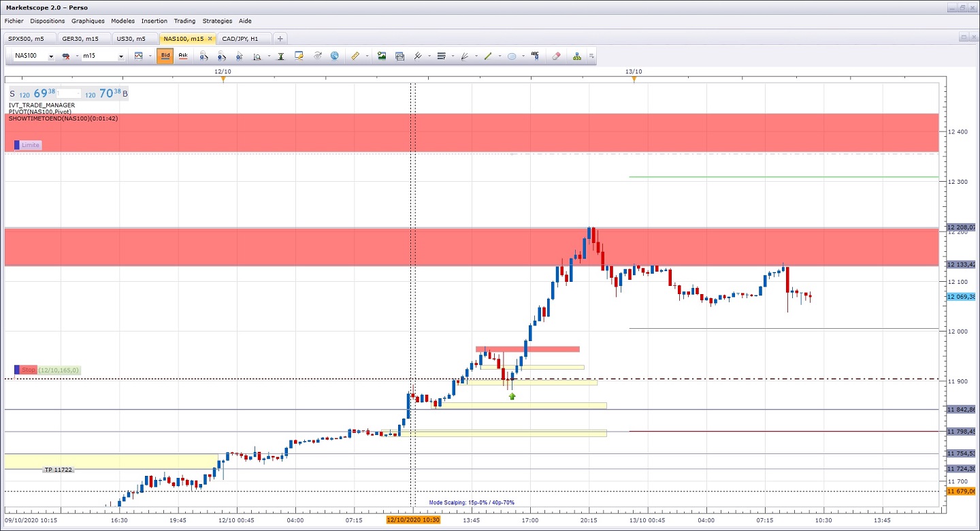Toggle Ask price display
The image size is (980, 531).
[x=182, y=57]
